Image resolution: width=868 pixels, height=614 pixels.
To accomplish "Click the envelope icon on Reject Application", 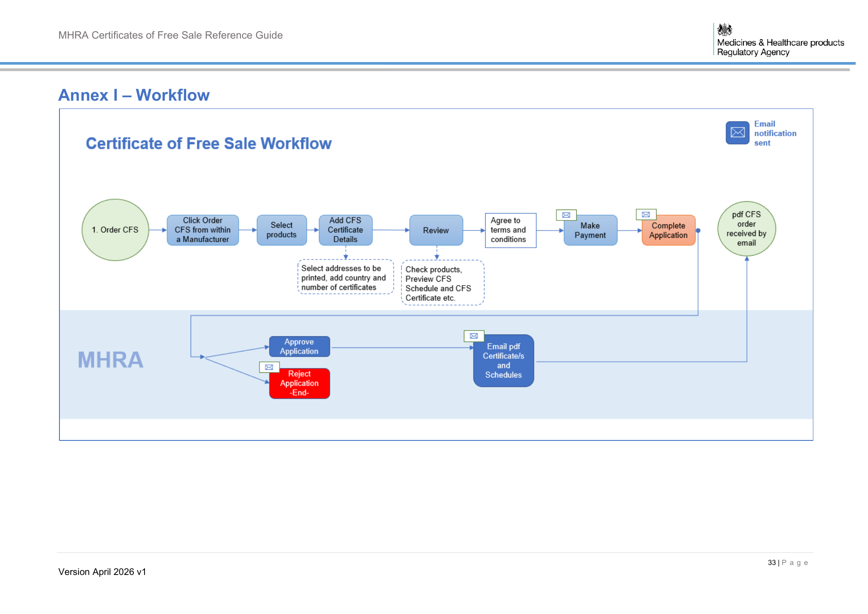I will 269,367.
